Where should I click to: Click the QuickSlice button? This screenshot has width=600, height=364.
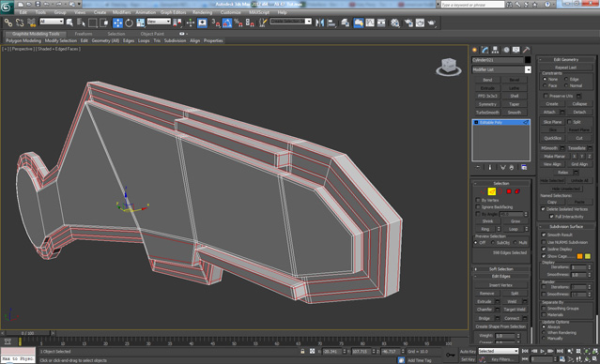click(552, 139)
